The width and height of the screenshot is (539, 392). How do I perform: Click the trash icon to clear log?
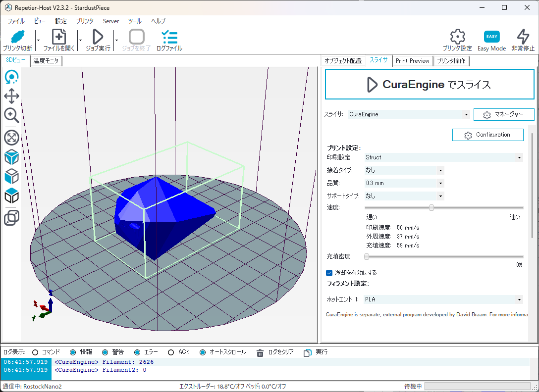[x=260, y=352]
